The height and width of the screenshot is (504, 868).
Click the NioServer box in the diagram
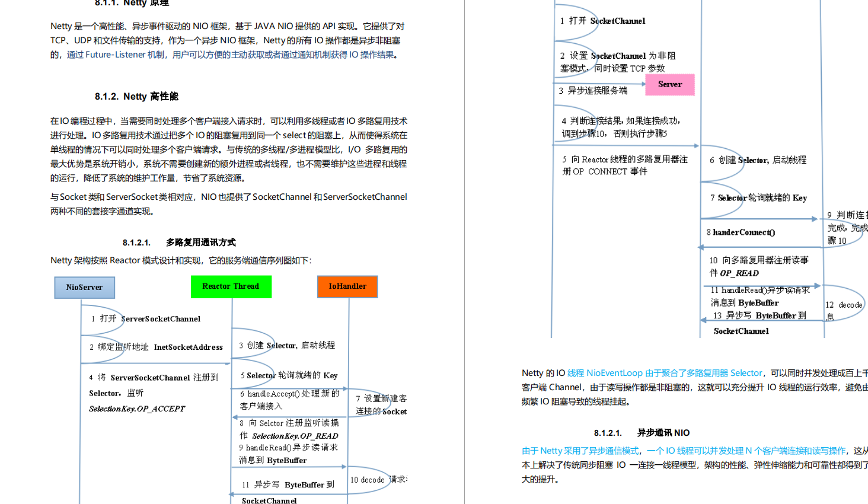(84, 288)
